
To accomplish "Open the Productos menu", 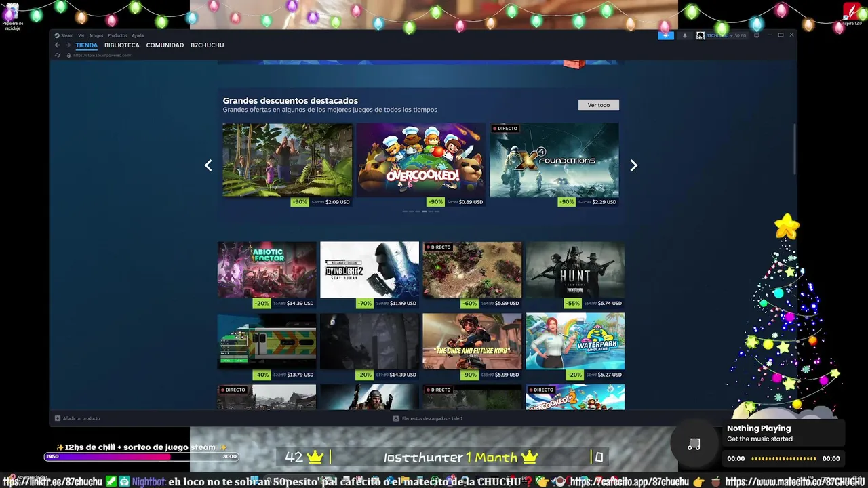I will point(117,35).
